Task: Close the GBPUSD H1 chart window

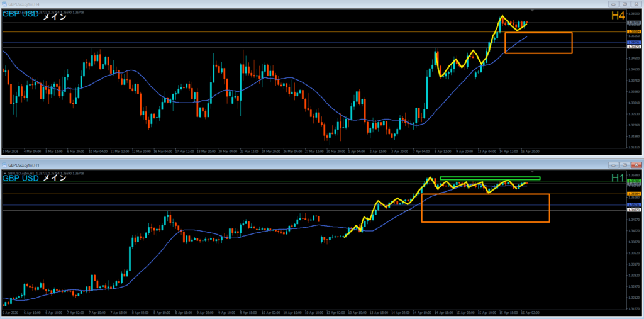Action: (x=636, y=165)
